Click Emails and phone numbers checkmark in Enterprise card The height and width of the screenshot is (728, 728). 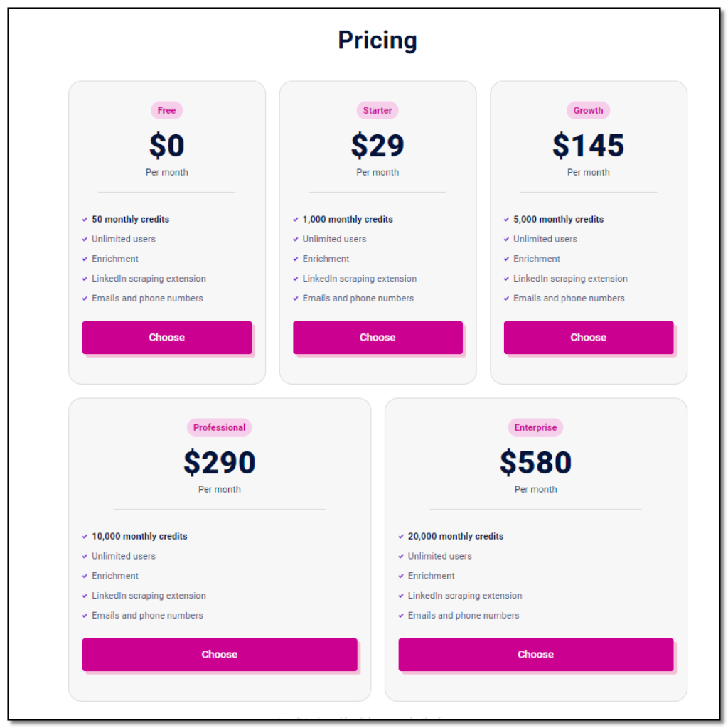click(401, 616)
